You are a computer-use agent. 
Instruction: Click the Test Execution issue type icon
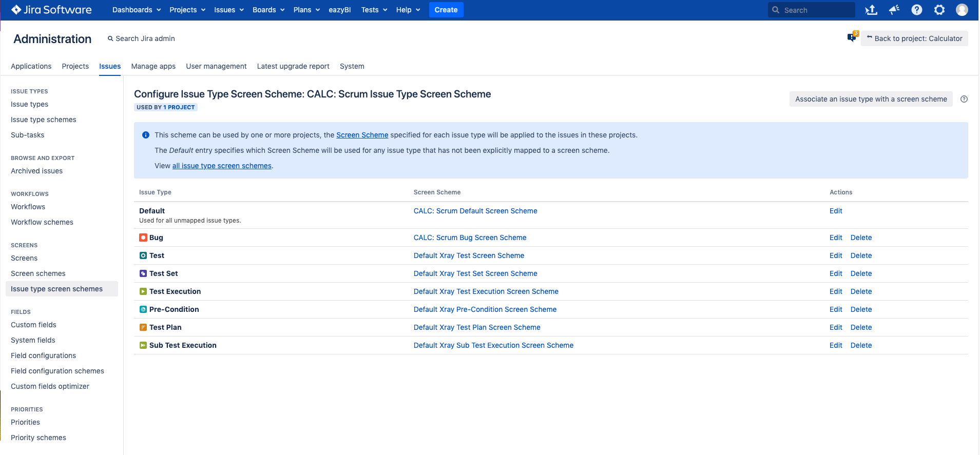point(143,291)
